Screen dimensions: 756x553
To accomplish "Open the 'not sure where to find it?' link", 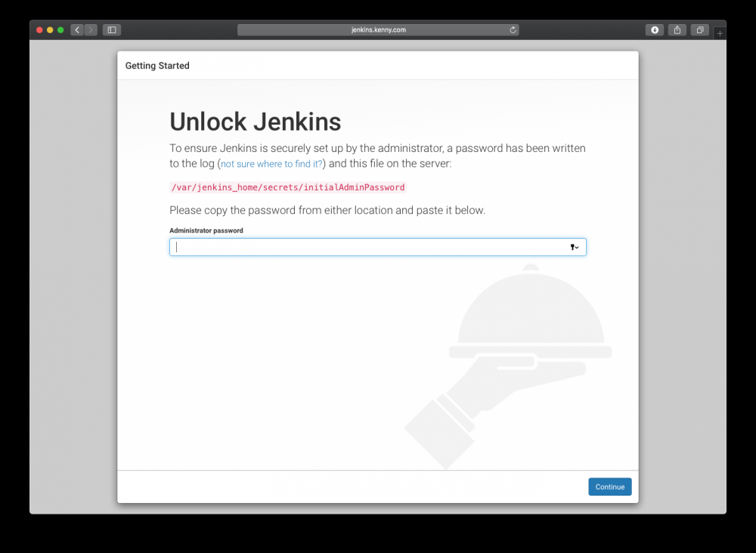I will (x=271, y=164).
